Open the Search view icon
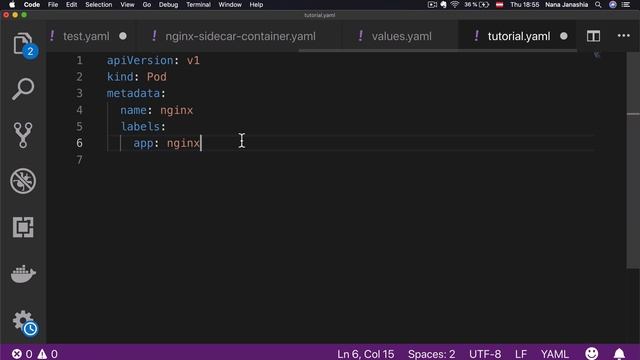The height and width of the screenshot is (360, 640). click(23, 89)
